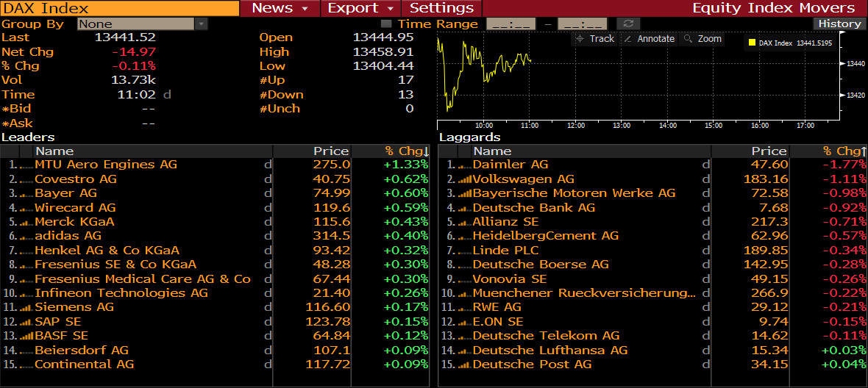Click the Net Chg value -14.97

click(x=134, y=52)
